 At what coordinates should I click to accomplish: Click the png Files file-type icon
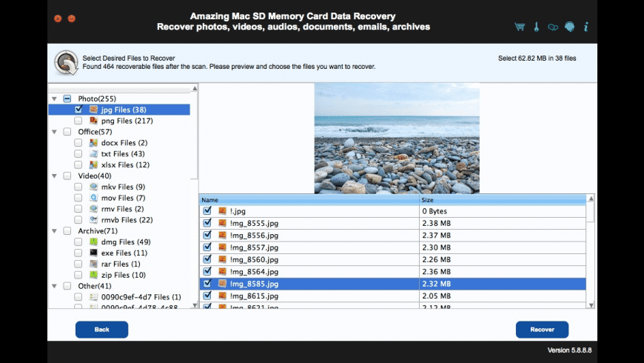(x=94, y=121)
